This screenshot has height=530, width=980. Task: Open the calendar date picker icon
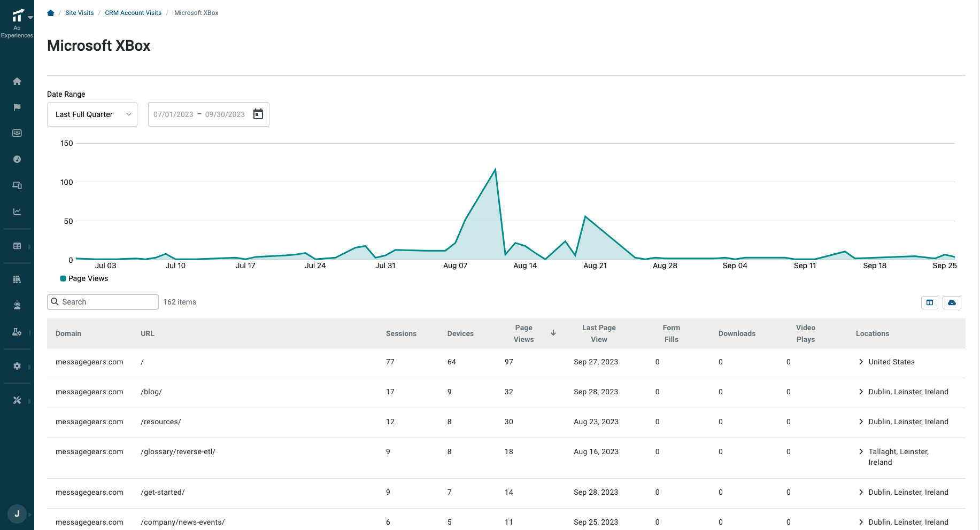[x=258, y=114]
